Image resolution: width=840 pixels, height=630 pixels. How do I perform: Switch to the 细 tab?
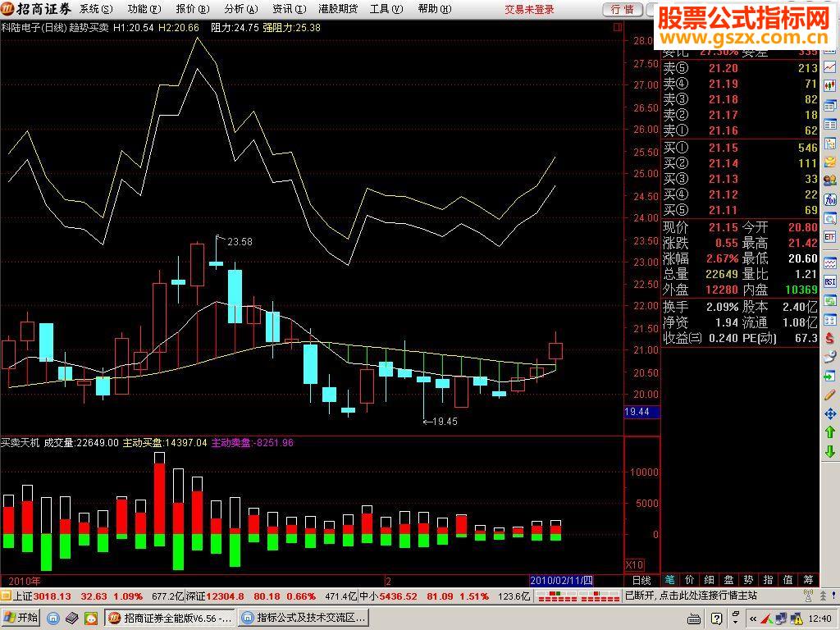[x=710, y=580]
